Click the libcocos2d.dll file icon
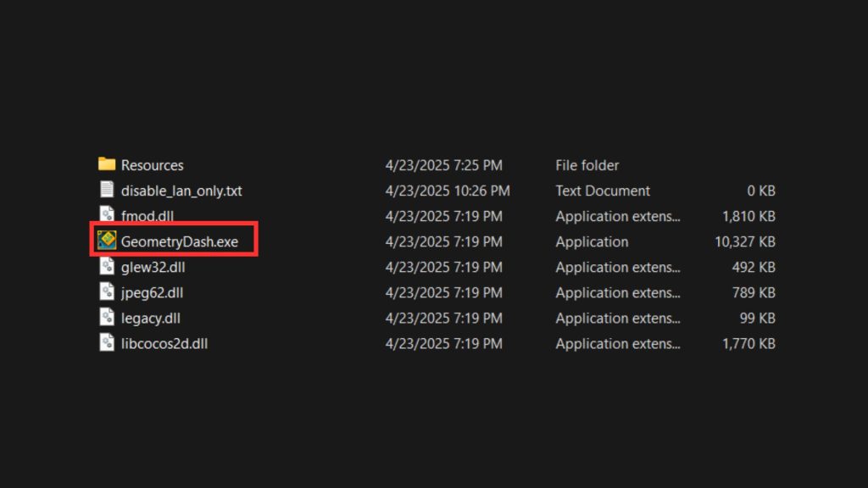Screen dimensions: 868x488 (x=107, y=343)
